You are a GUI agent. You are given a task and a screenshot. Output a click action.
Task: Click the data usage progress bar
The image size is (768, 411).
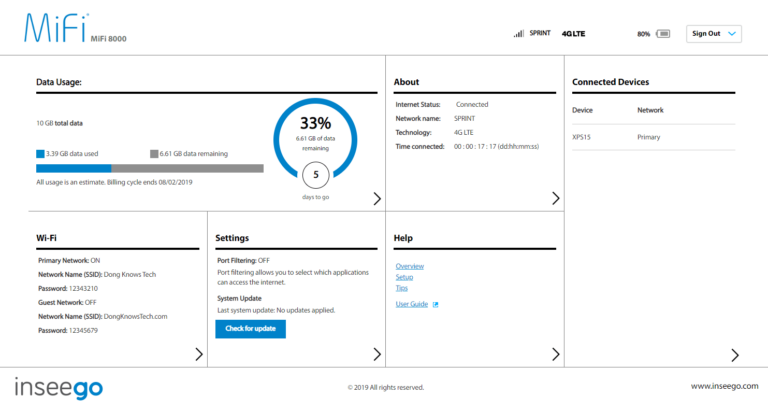tap(150, 169)
